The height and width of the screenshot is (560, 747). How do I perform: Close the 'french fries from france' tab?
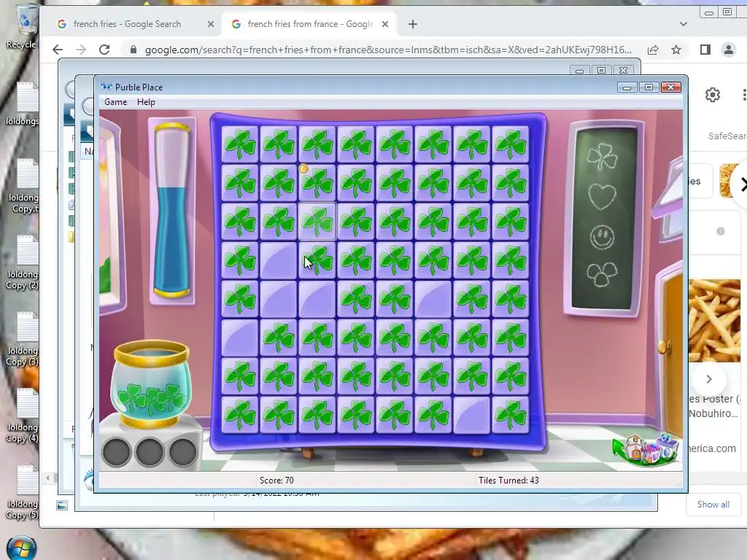(385, 24)
